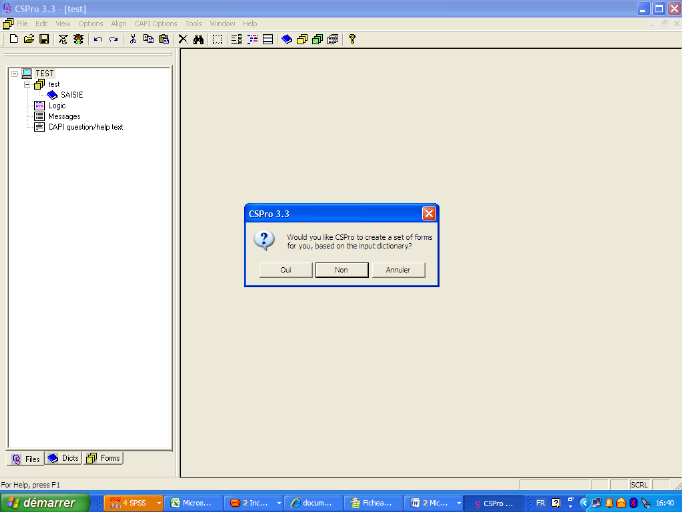Open the Options menu
The image size is (682, 512).
pos(90,23)
